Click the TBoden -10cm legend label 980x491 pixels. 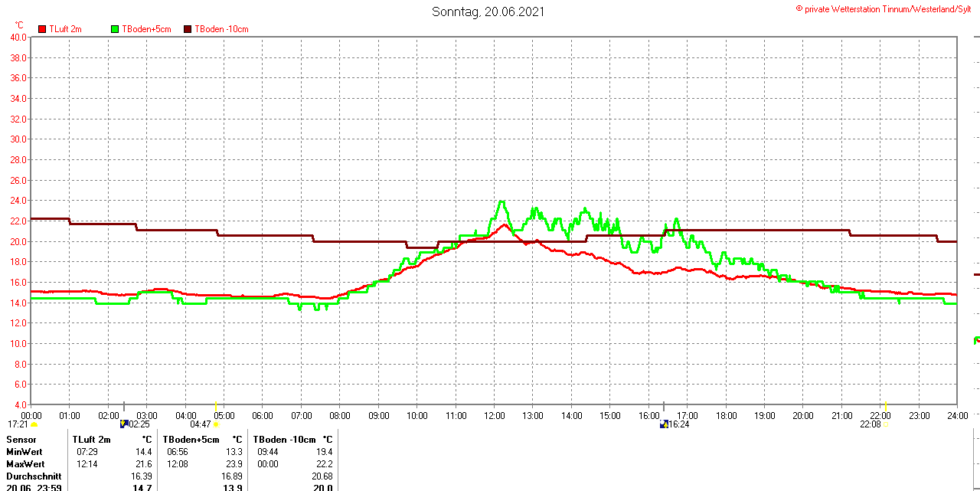221,29
